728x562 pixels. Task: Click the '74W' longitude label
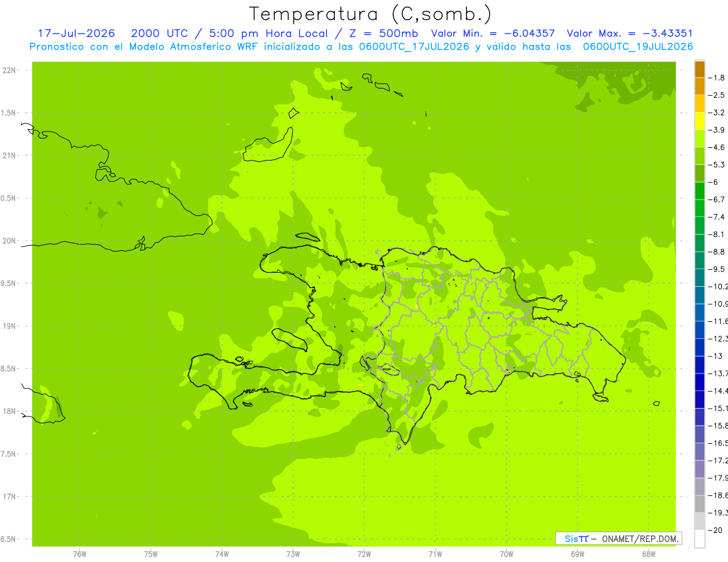tap(221, 554)
